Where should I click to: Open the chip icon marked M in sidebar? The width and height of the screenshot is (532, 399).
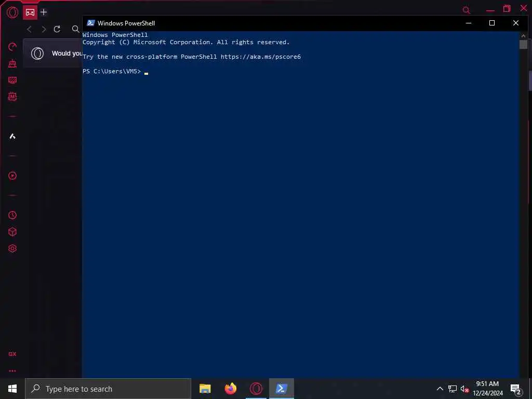12,97
